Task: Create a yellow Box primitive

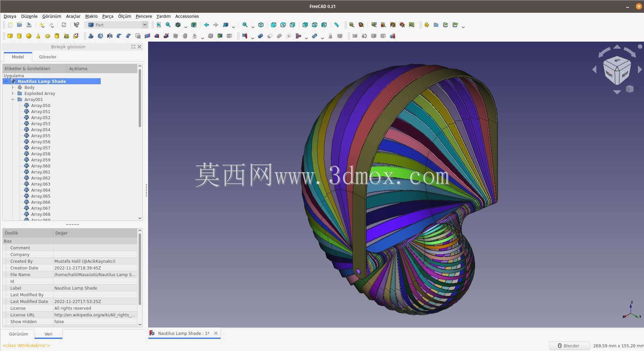Action: (x=10, y=36)
